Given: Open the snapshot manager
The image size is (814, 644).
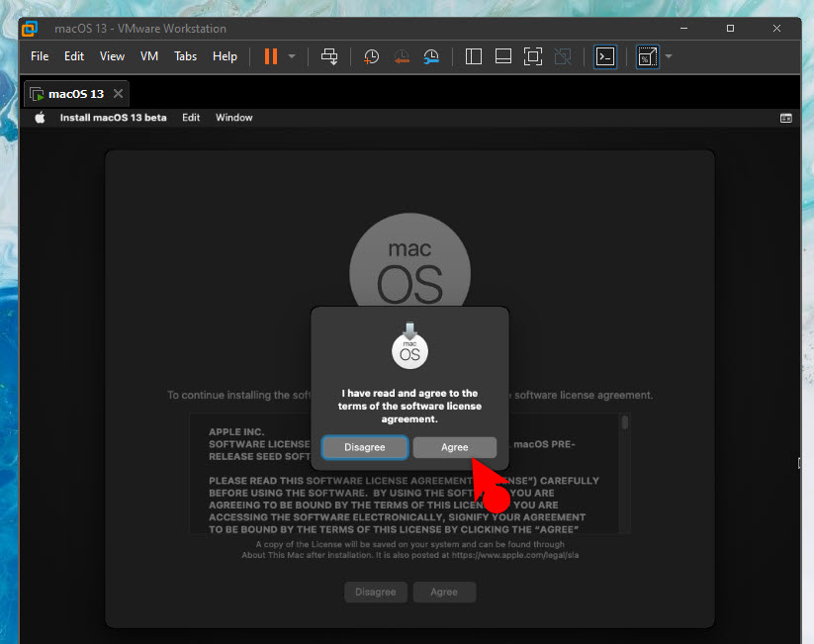Looking at the screenshot, I should 431,56.
